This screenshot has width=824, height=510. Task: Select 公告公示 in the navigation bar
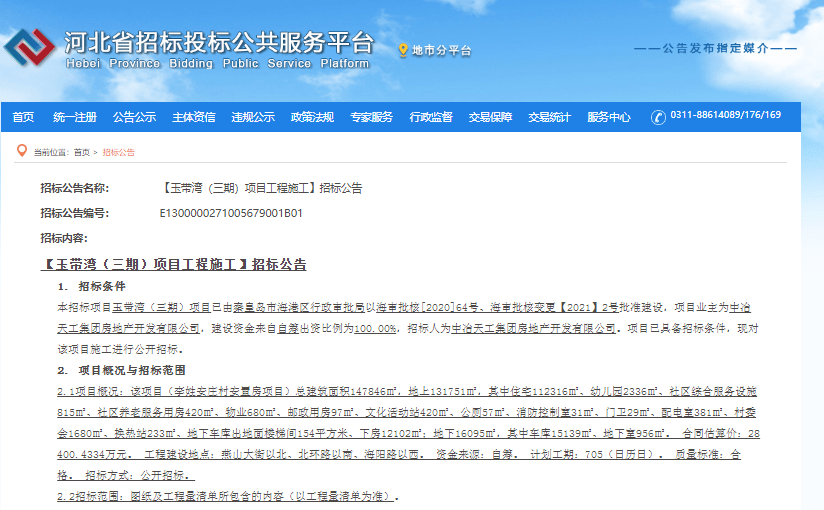pyautogui.click(x=134, y=117)
